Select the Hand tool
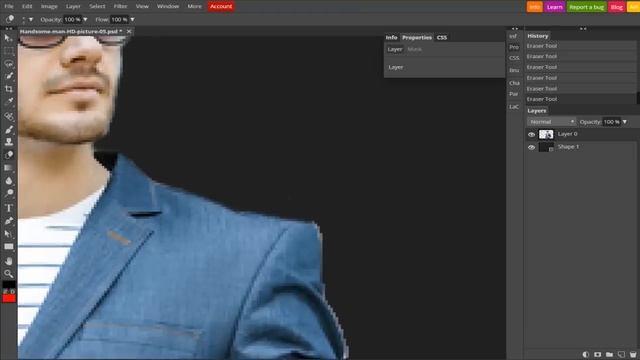The image size is (640, 360). tap(8, 261)
